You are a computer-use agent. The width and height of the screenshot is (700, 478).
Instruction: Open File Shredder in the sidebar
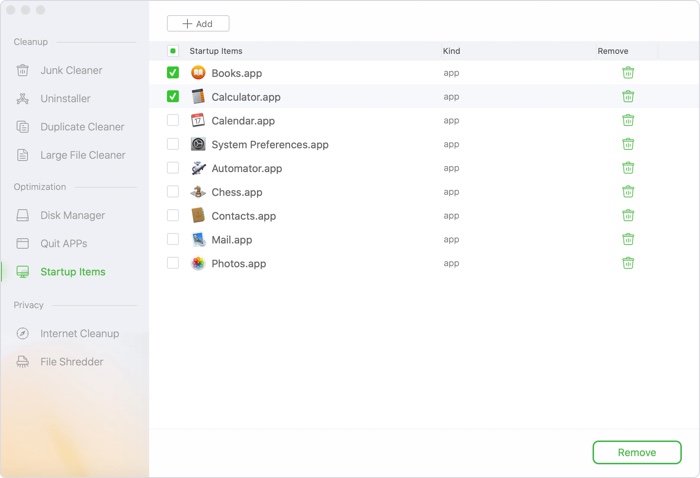[71, 362]
